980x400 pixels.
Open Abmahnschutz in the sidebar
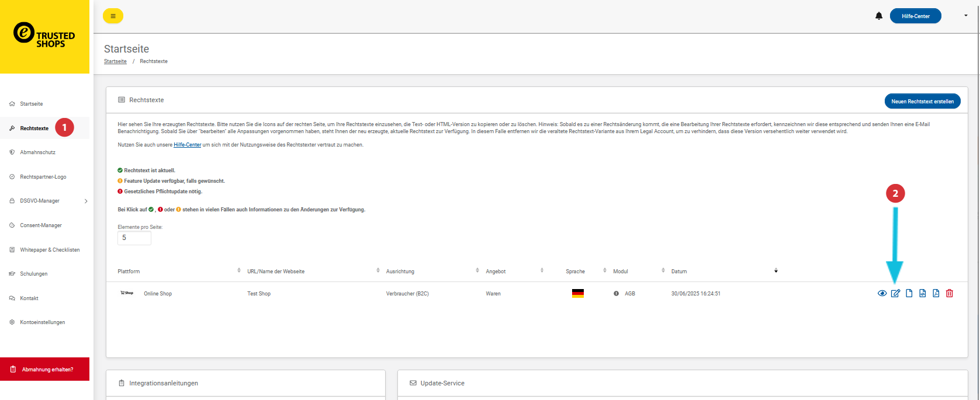click(37, 152)
